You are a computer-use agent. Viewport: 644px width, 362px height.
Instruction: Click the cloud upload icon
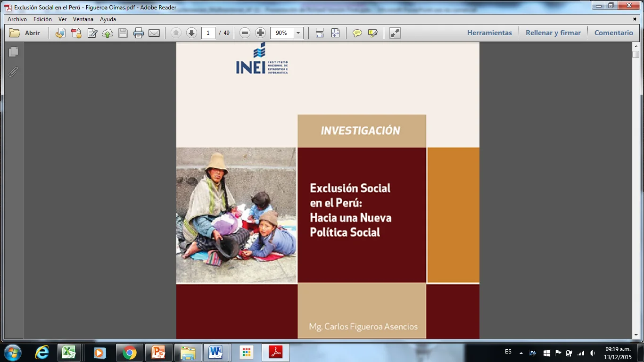tap(107, 33)
